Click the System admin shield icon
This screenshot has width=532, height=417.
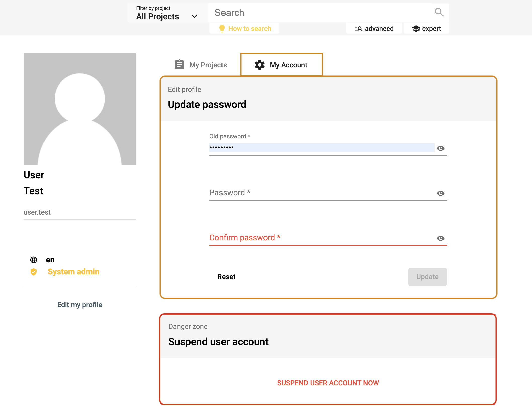[x=34, y=272]
